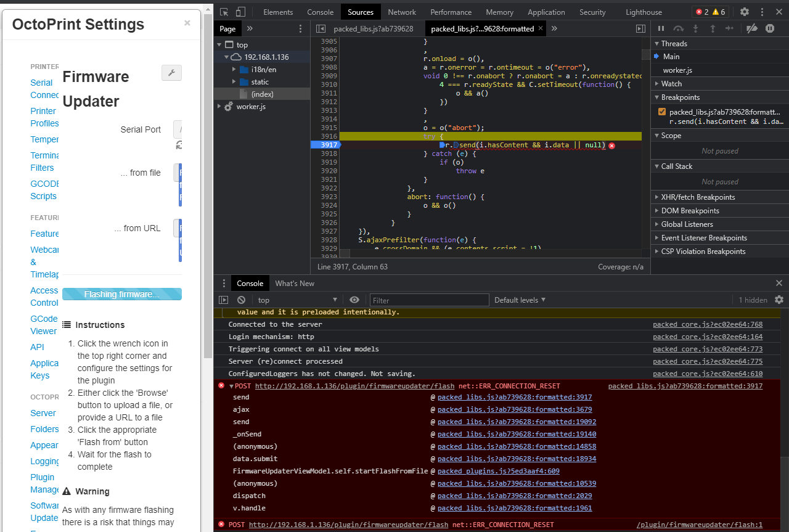This screenshot has width=789, height=532.
Task: Step into the next function call
Action: [695, 28]
